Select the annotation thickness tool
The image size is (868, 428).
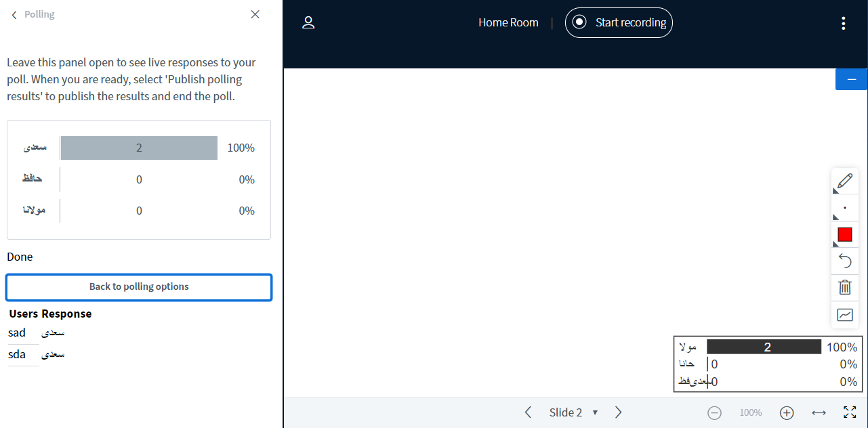pos(845,208)
